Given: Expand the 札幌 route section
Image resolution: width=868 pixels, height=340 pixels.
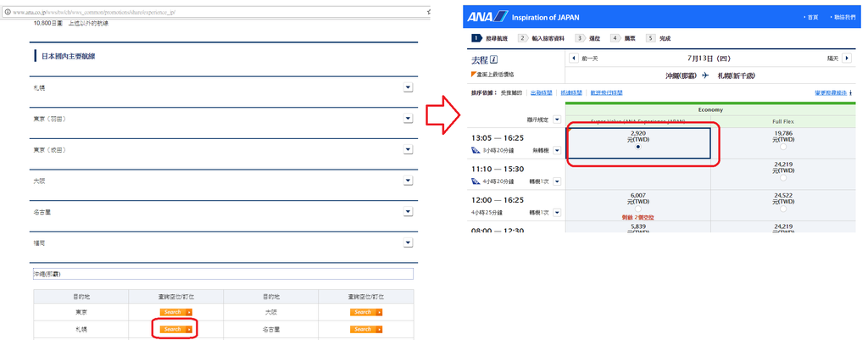Looking at the screenshot, I should click(408, 87).
